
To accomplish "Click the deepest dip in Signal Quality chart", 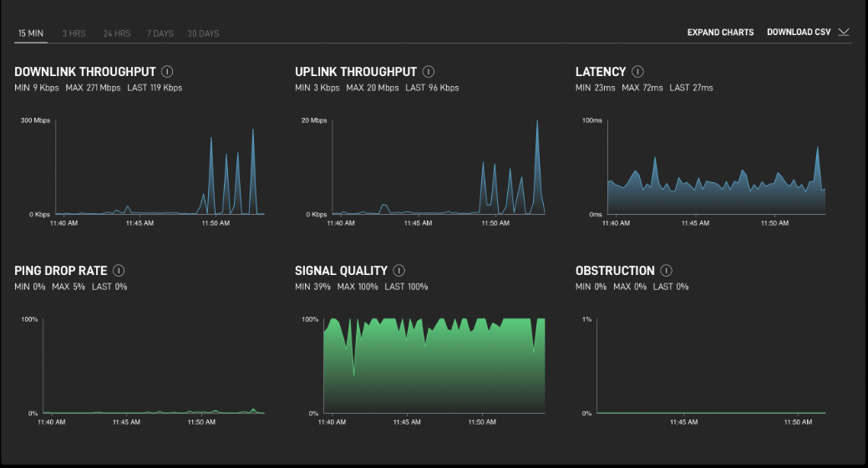I will click(354, 374).
